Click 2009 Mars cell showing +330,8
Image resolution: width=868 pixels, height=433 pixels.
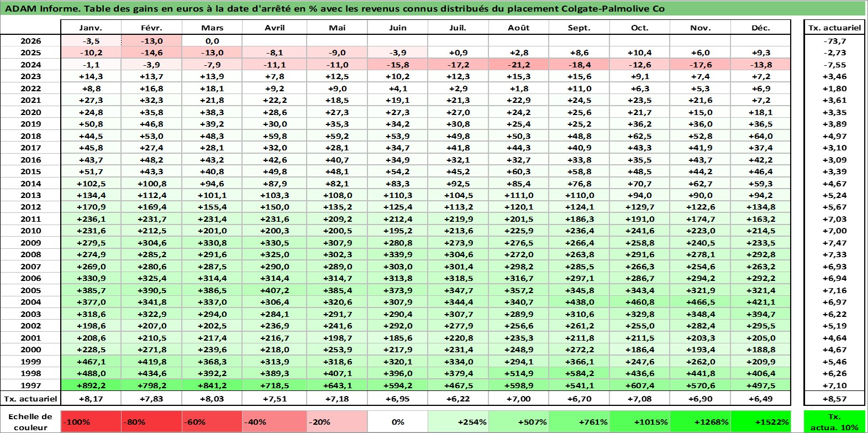[212, 243]
